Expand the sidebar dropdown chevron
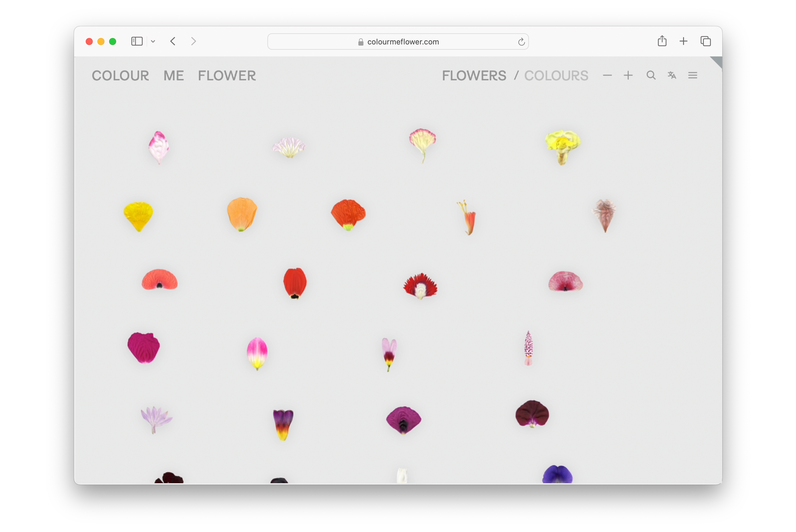796x532 pixels. pyautogui.click(x=153, y=42)
